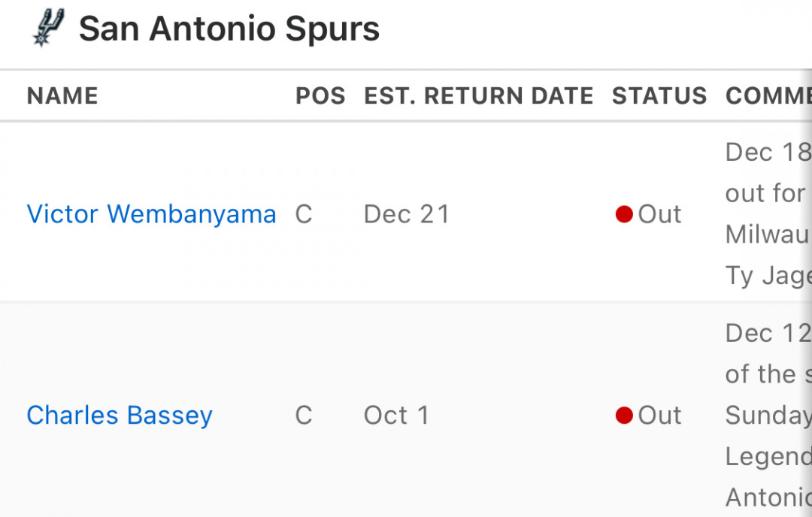The width and height of the screenshot is (812, 517).
Task: Click the Dec 21 return date cell
Action: (407, 213)
